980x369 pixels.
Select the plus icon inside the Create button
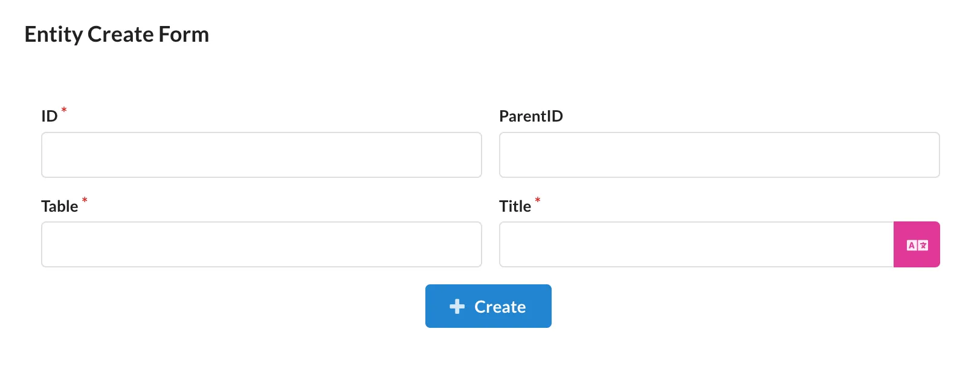click(457, 306)
